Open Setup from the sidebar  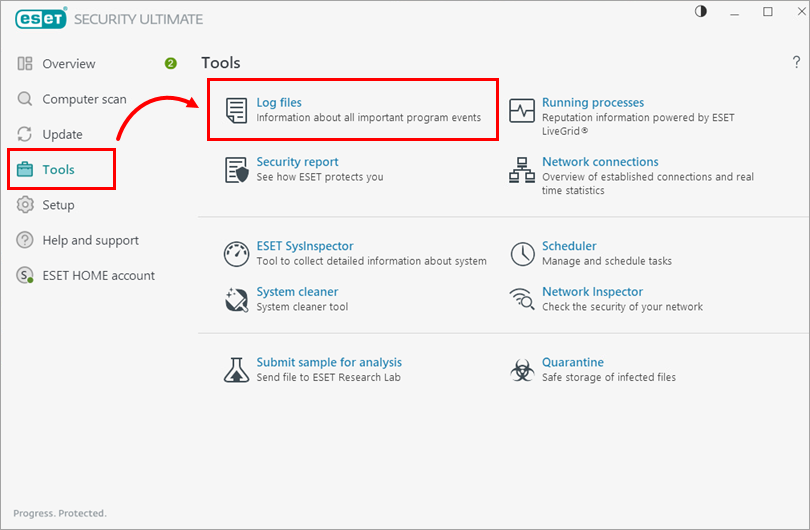(58, 205)
